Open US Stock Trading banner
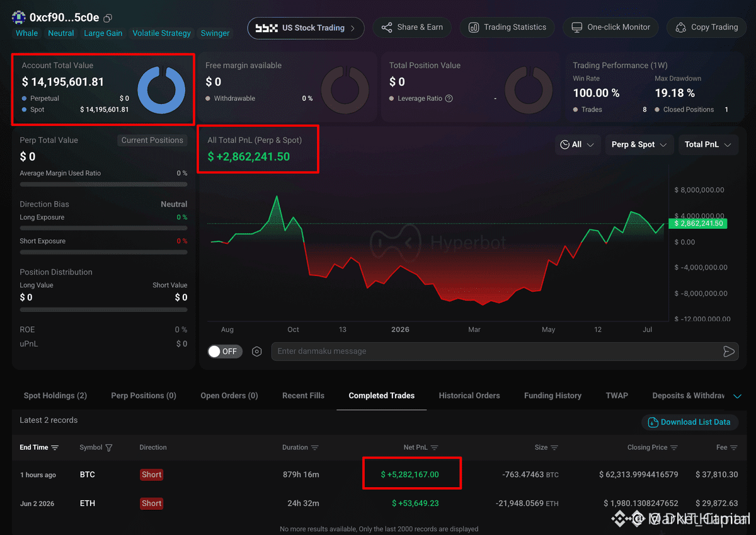The image size is (756, 535). (306, 28)
